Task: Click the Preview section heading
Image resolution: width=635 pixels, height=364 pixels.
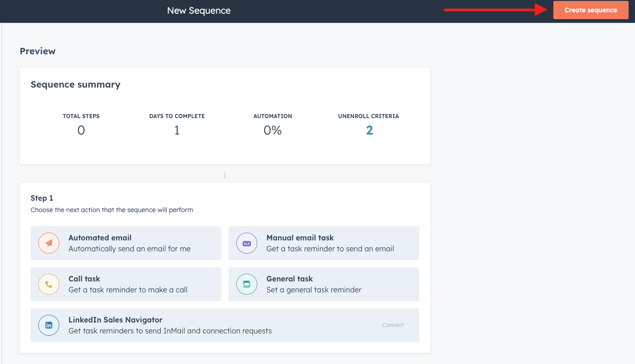Action: [x=37, y=51]
